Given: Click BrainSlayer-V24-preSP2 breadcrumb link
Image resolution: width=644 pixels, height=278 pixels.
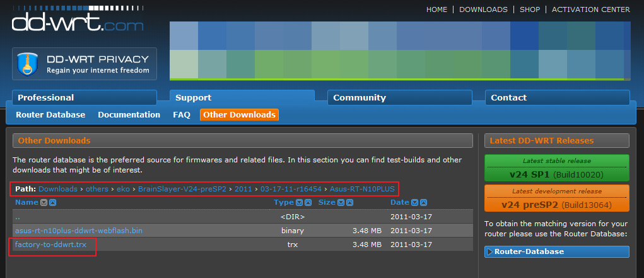Looking at the screenshot, I should (x=182, y=189).
